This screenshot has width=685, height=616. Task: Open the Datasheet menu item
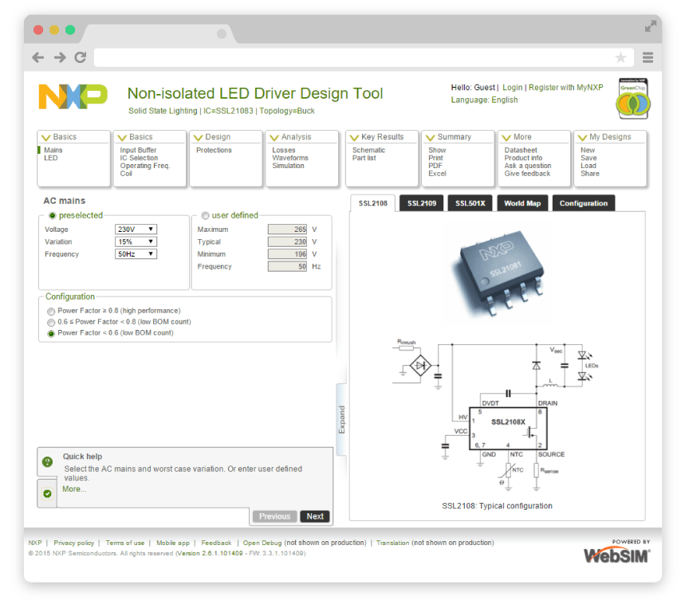pos(521,150)
